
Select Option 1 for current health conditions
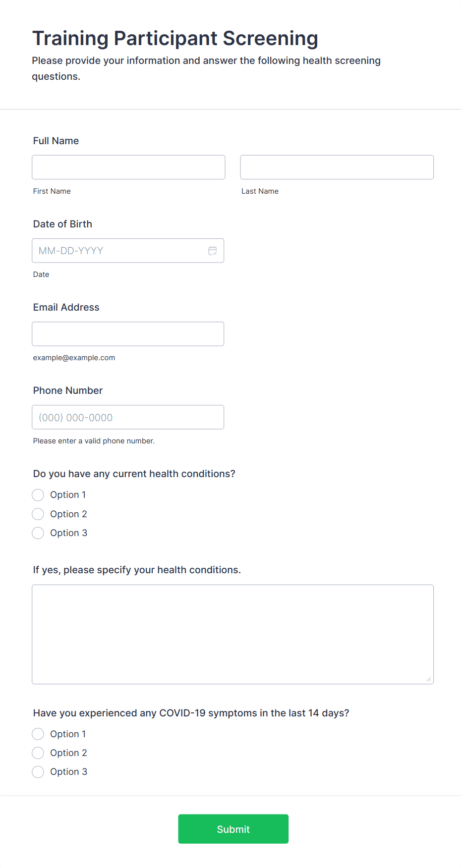38,495
